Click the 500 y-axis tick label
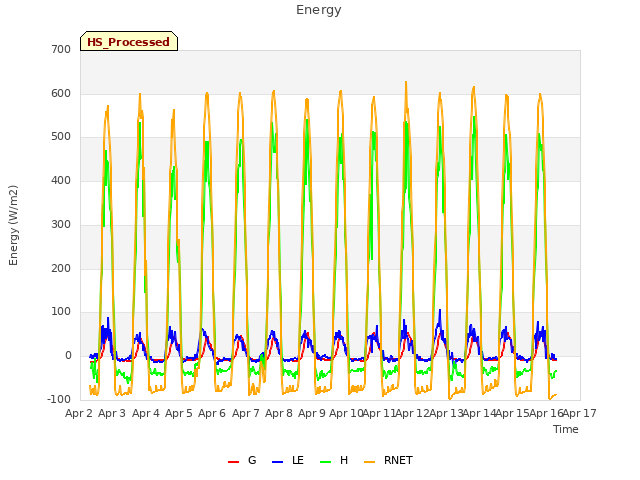640x480 pixels. (x=61, y=137)
